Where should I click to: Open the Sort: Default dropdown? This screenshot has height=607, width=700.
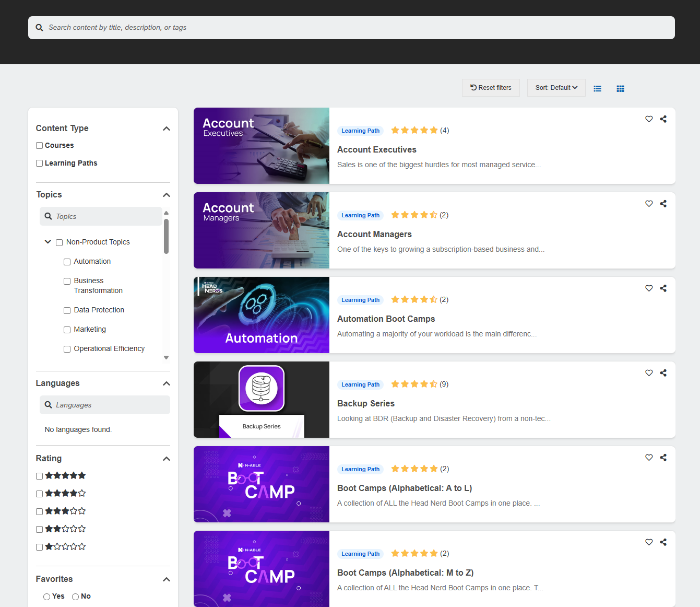tap(556, 88)
